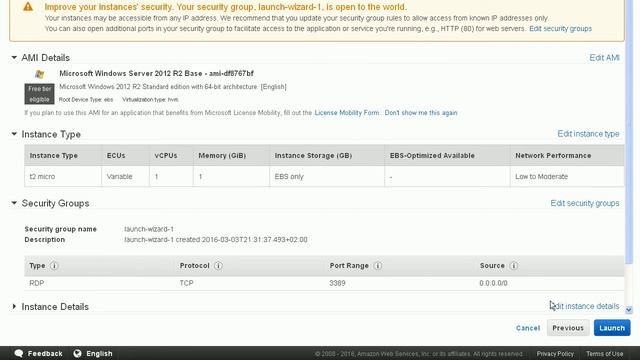Select English language option in footer
Screen dimensions: 640x360
(99, 353)
